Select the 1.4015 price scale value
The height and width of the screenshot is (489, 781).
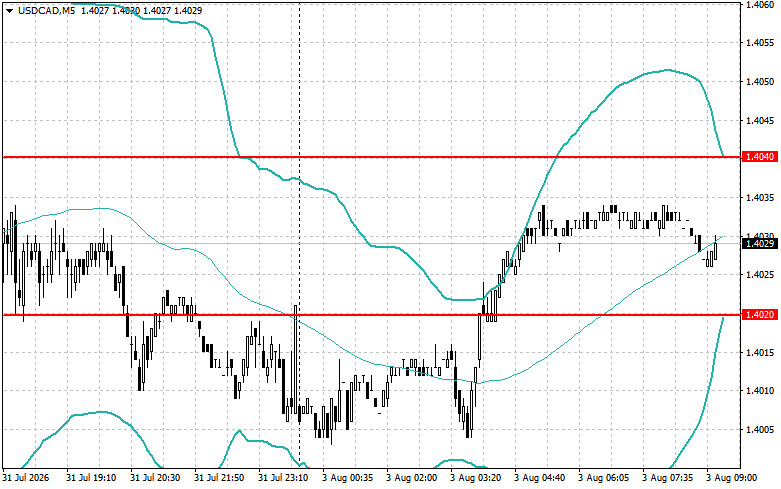[760, 353]
